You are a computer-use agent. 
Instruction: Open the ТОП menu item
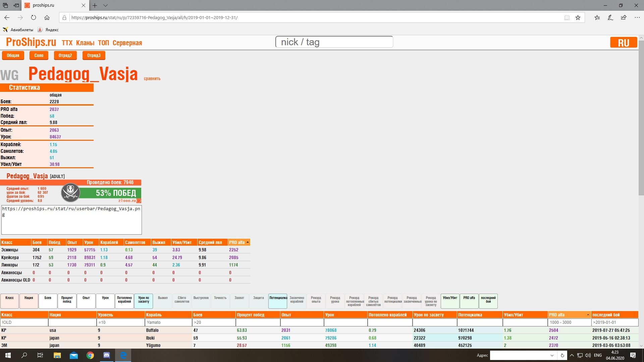pyautogui.click(x=104, y=43)
